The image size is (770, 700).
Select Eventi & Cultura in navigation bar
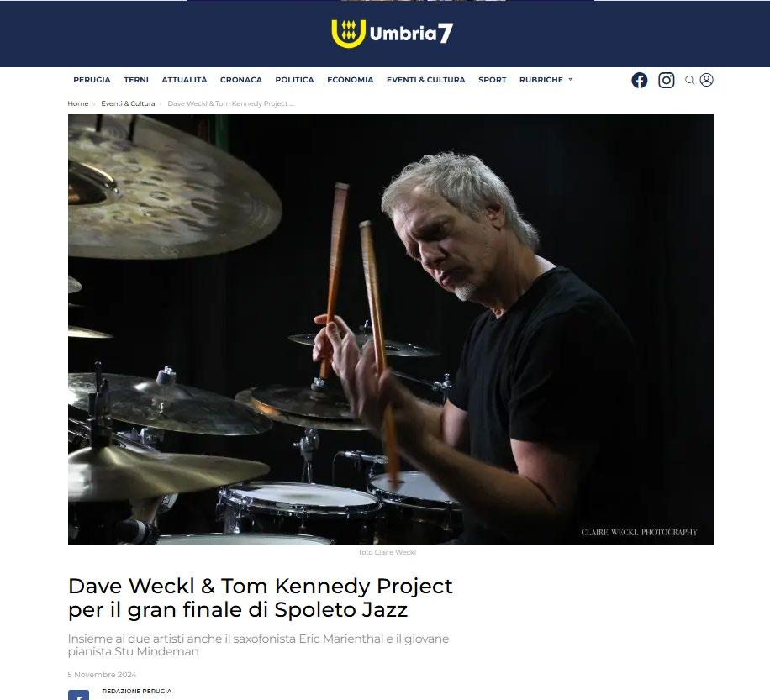[425, 80]
